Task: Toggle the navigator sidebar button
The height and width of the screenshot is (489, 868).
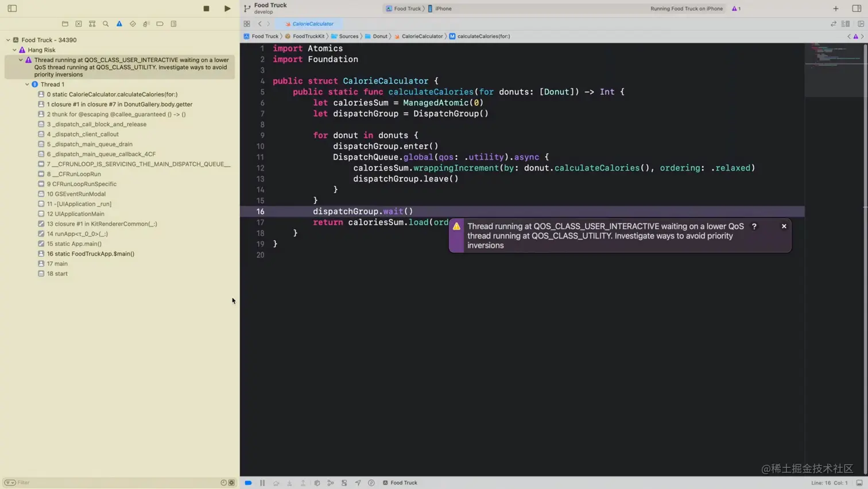Action: (12, 9)
